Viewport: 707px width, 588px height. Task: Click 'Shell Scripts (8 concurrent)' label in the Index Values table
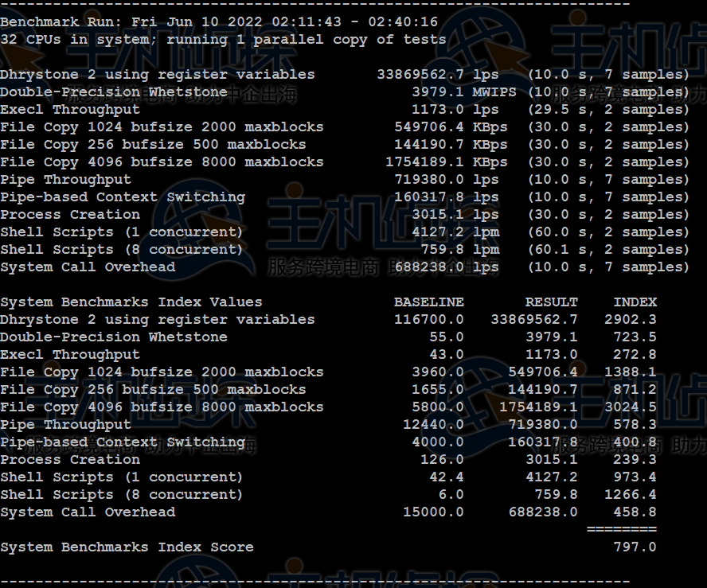pyautogui.click(x=122, y=495)
